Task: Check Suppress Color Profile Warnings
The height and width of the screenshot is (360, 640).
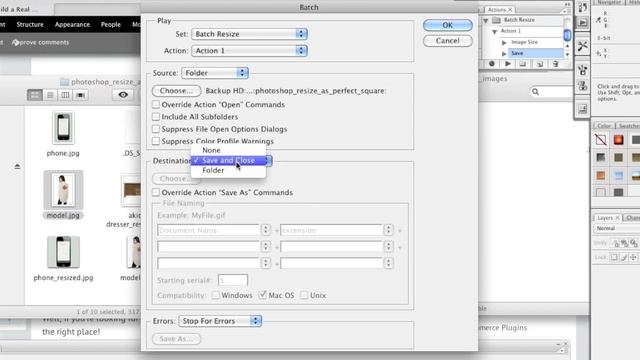Action: 156,141
